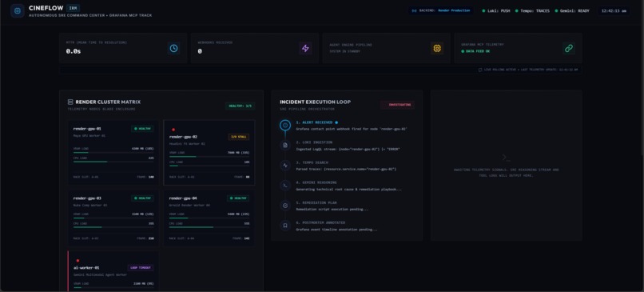Click the SYSTEM IN STANDBY text
This screenshot has width=644, height=292.
pyautogui.click(x=345, y=51)
